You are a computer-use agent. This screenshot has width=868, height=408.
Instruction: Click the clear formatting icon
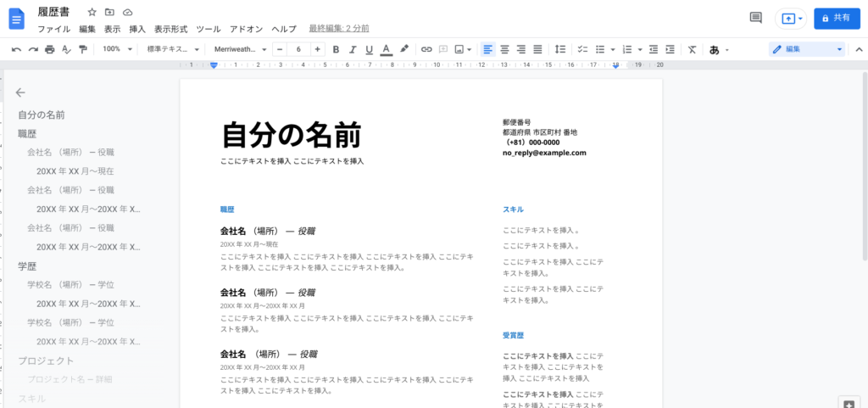pyautogui.click(x=692, y=49)
